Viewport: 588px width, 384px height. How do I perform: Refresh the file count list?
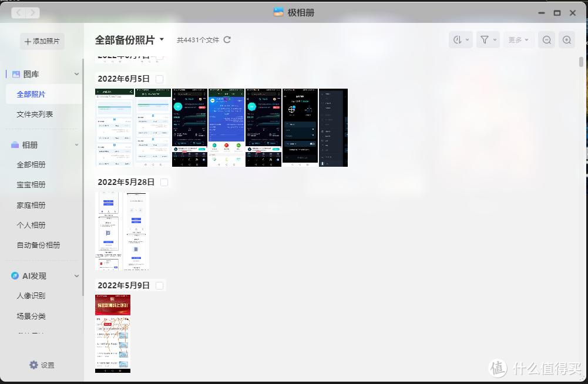click(227, 40)
